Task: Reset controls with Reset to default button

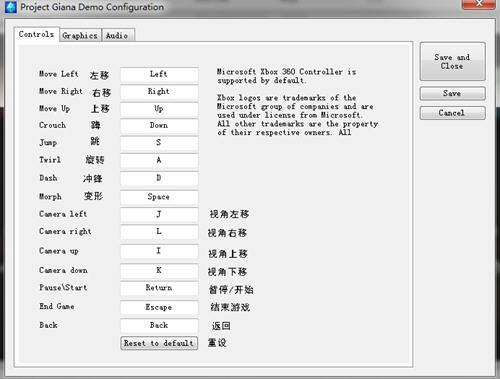Action: tap(159, 343)
